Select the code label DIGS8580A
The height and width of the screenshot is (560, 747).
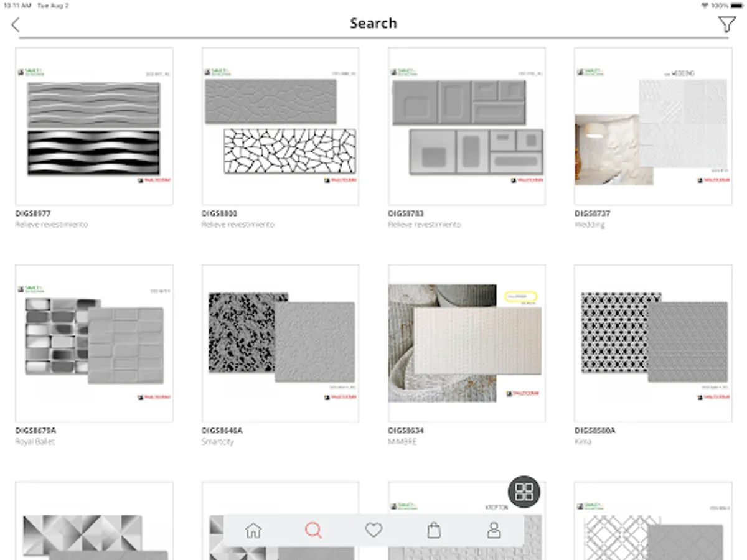(595, 431)
